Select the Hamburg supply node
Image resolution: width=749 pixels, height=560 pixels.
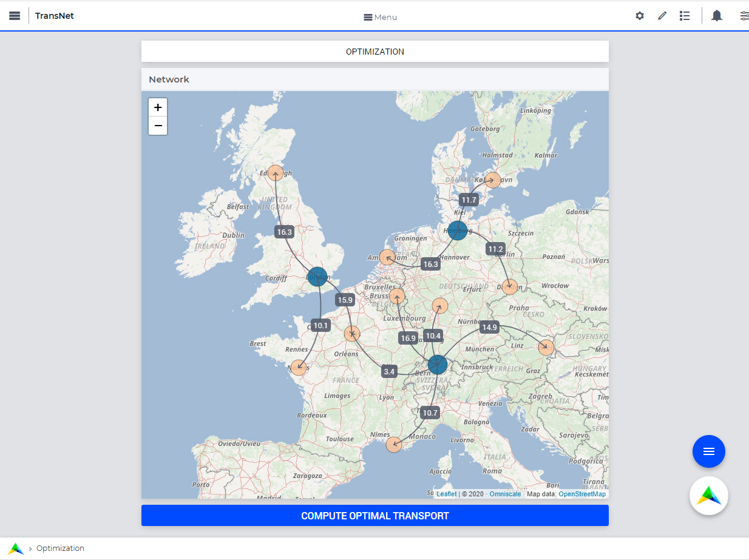coord(458,231)
